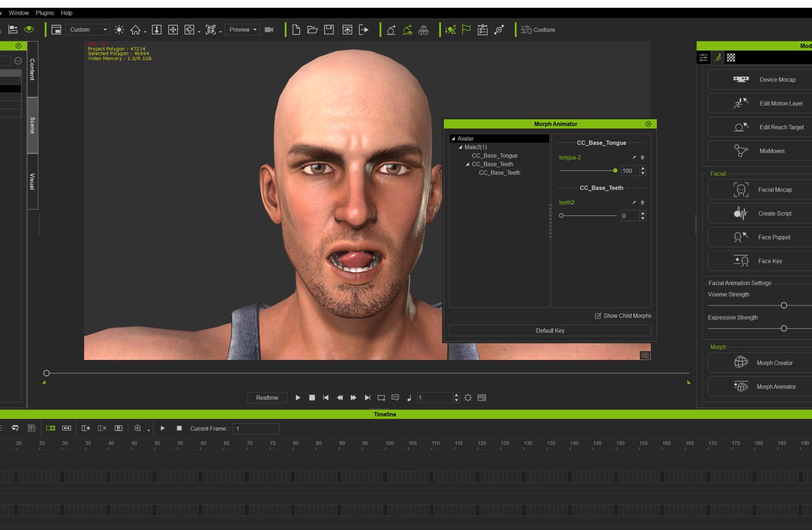This screenshot has width=812, height=530.
Task: Click the export arrow icon in toolbar
Action: (x=364, y=30)
